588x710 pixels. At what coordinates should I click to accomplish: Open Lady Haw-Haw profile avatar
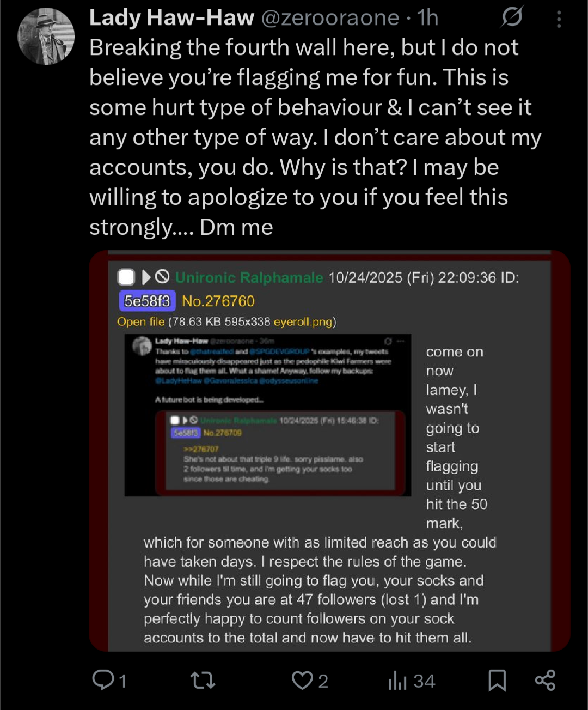pos(46,37)
